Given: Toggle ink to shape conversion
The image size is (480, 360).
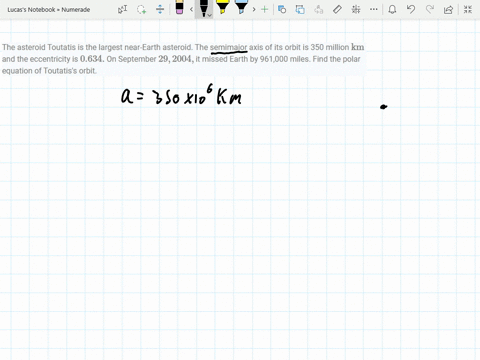Looking at the screenshot, I should 300,9.
